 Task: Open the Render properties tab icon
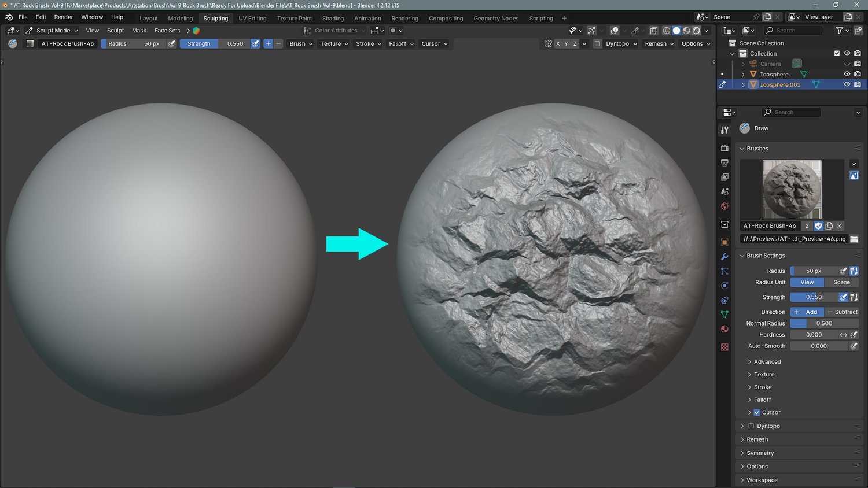pyautogui.click(x=724, y=148)
